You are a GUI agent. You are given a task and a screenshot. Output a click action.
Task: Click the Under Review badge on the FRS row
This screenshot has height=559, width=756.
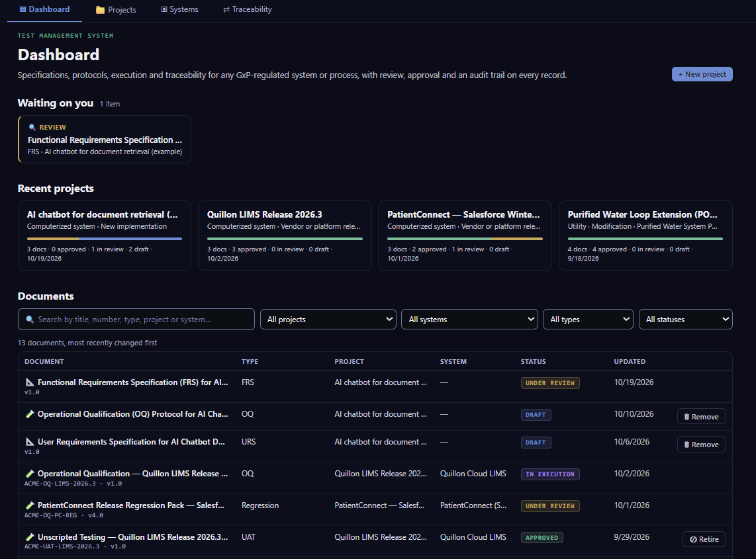click(x=550, y=383)
